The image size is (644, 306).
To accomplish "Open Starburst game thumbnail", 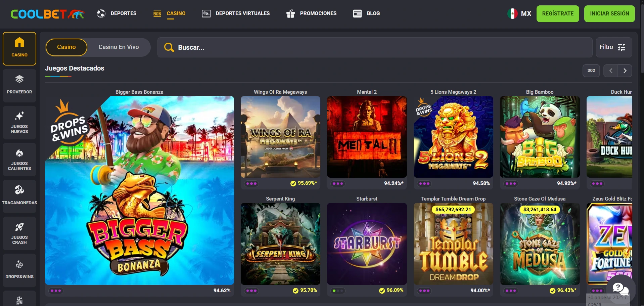I will pos(367,244).
